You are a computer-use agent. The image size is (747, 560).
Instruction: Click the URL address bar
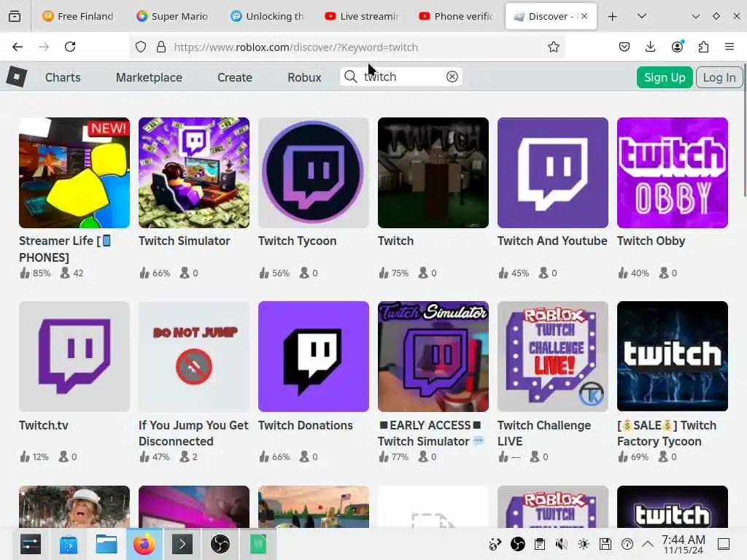point(347,47)
